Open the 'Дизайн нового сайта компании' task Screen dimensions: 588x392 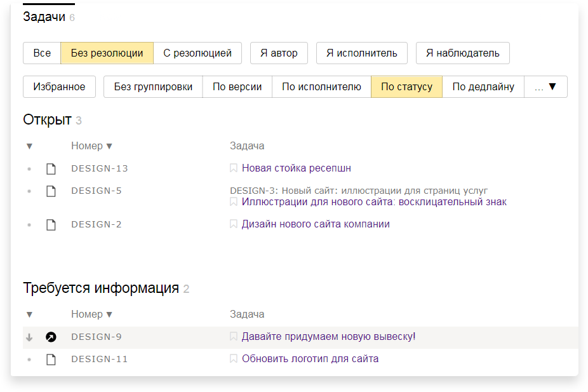[316, 224]
